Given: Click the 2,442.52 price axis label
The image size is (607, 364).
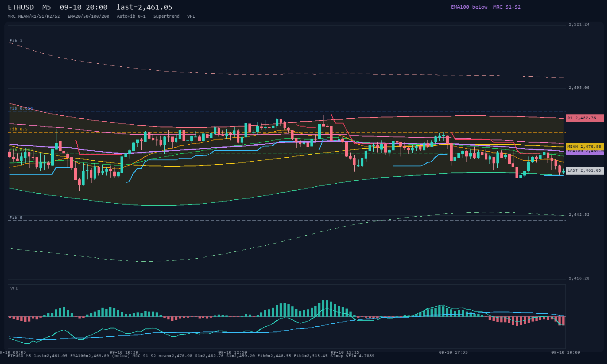Looking at the screenshot, I should point(579,214).
